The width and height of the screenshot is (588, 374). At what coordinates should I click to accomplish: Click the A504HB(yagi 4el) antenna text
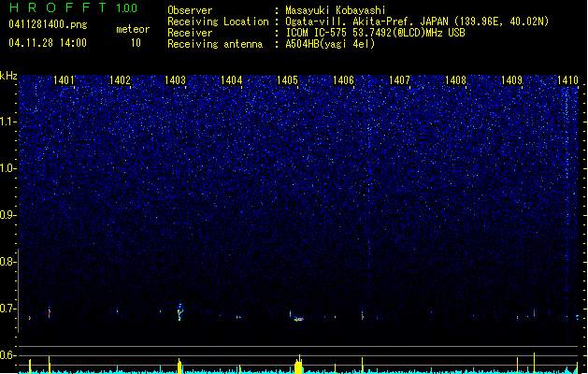click(330, 44)
